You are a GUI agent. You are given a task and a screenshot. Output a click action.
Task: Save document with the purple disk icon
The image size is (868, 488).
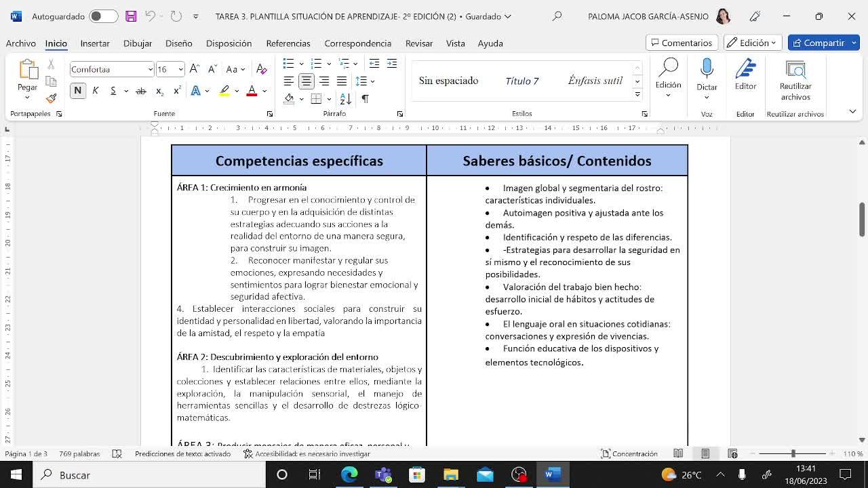coord(131,16)
